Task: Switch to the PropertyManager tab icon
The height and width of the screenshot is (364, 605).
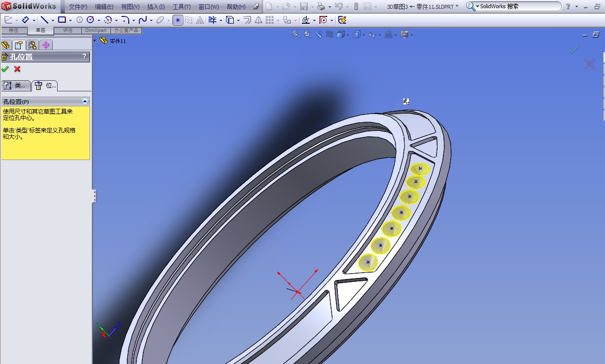Action: [x=18, y=45]
